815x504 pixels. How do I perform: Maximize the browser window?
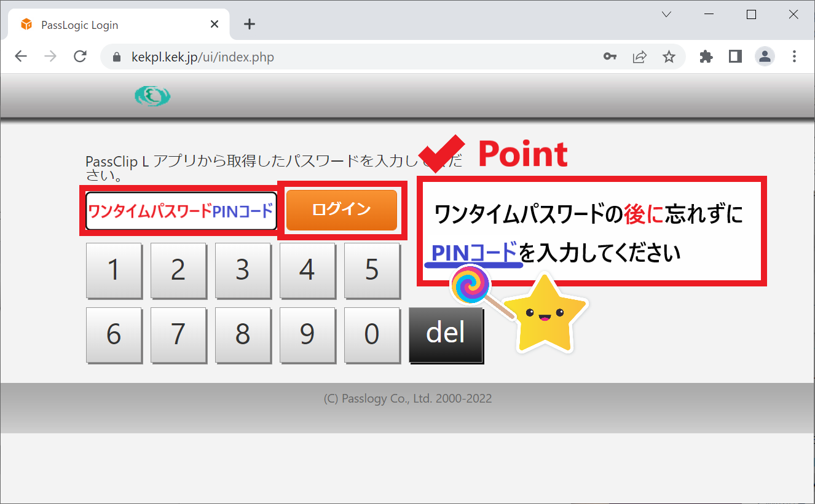click(x=751, y=15)
